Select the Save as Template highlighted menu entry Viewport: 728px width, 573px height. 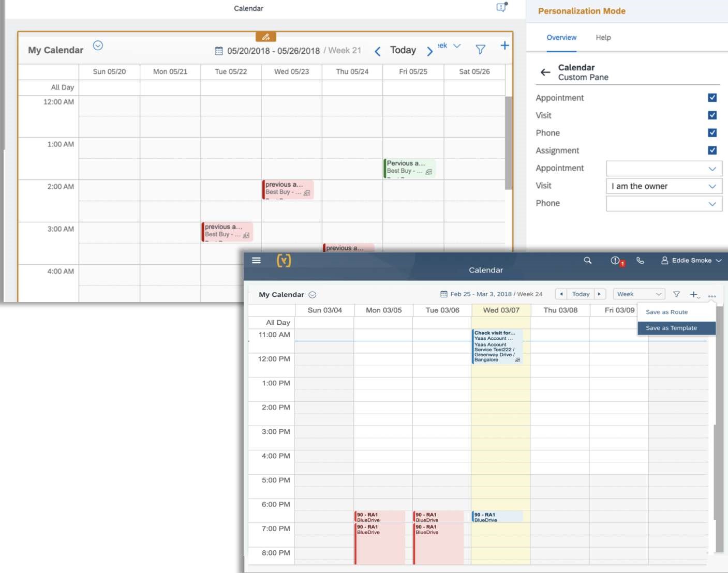pos(672,327)
